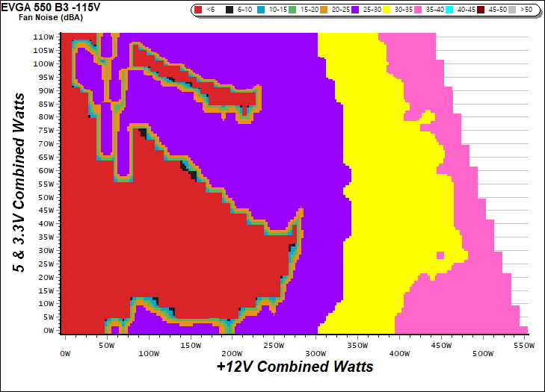Click the green 15-20 legend swatch
This screenshot has width=545, height=392.
point(293,10)
